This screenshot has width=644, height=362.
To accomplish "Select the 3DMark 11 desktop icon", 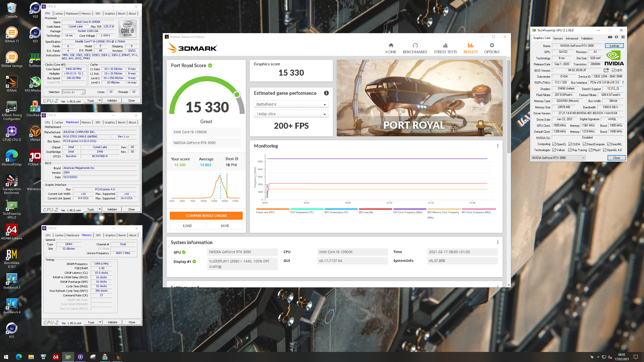I will click(x=12, y=35).
